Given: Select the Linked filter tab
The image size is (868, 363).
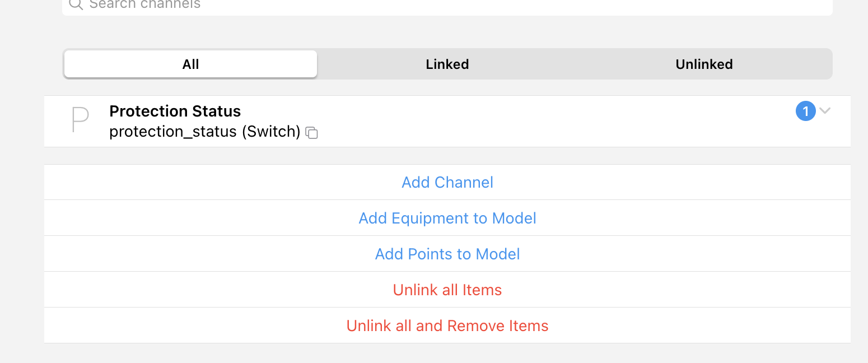Looking at the screenshot, I should (447, 64).
